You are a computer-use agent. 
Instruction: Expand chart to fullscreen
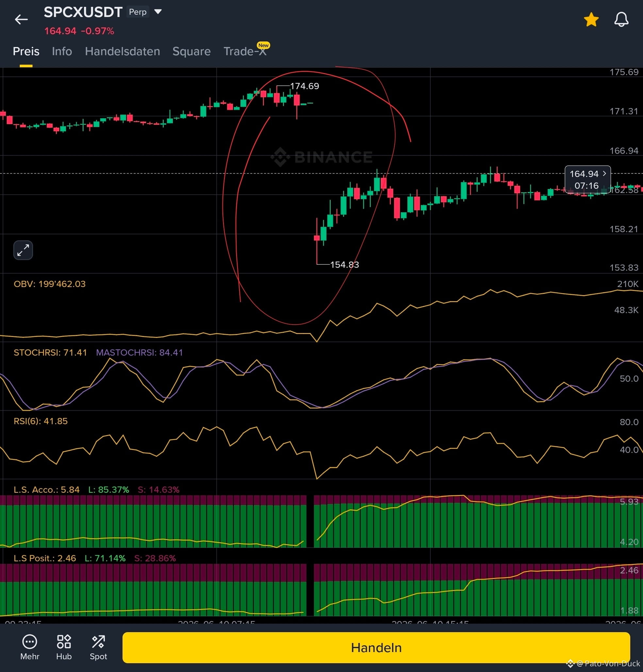[23, 250]
